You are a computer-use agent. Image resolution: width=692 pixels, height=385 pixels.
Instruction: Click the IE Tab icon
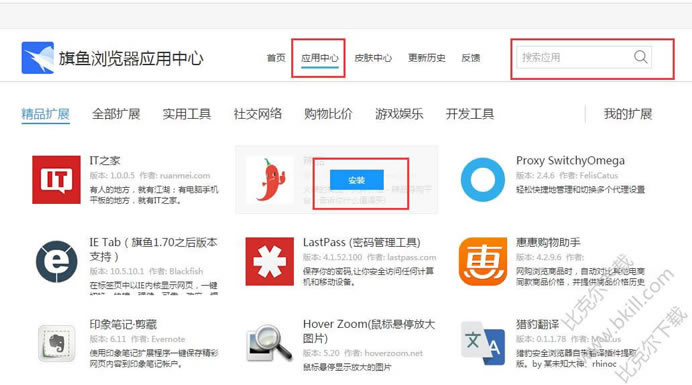(56, 262)
